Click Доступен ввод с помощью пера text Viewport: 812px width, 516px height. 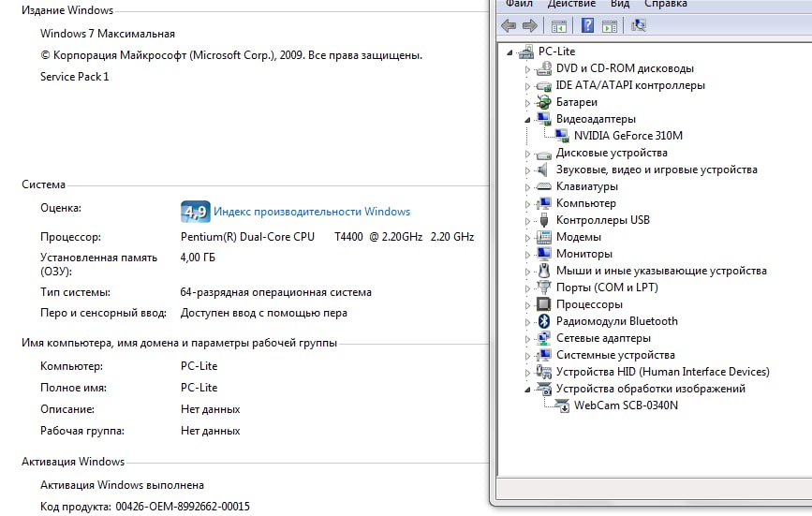point(263,313)
